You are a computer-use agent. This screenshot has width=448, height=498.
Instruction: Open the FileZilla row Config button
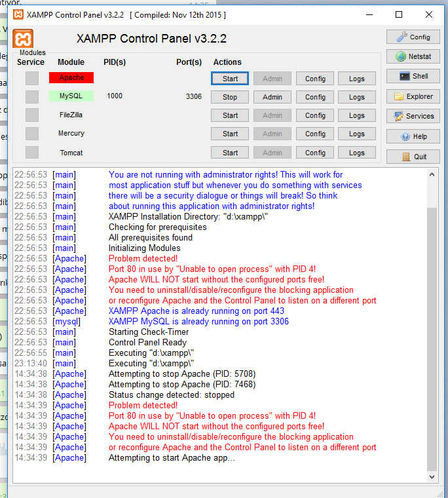pos(315,115)
